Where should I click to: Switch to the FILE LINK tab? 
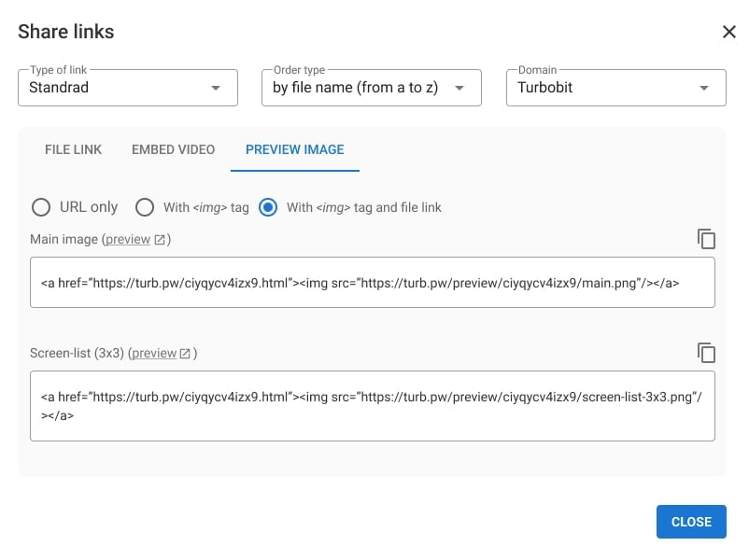pyautogui.click(x=74, y=149)
